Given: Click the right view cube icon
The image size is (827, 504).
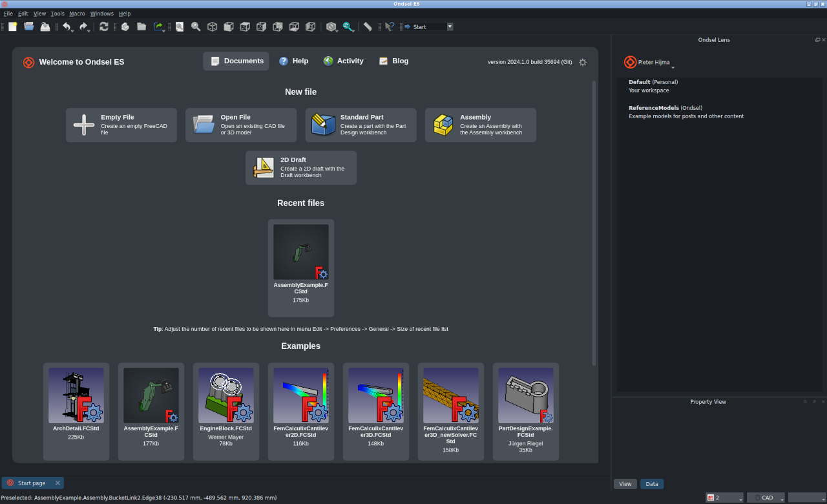Looking at the screenshot, I should click(261, 26).
